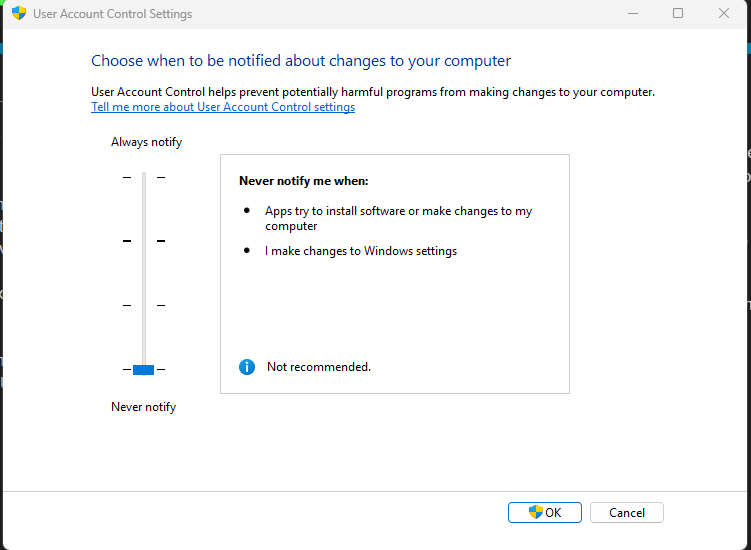Click the Always notify label above slider
Screen dimensions: 751x550
pos(146,142)
